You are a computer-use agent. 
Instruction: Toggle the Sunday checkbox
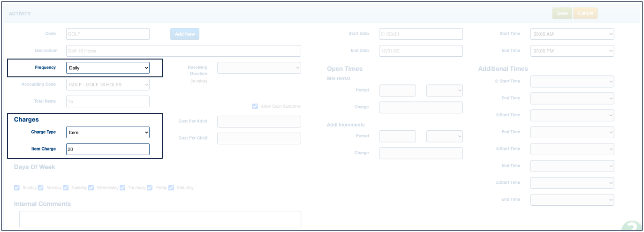click(17, 187)
